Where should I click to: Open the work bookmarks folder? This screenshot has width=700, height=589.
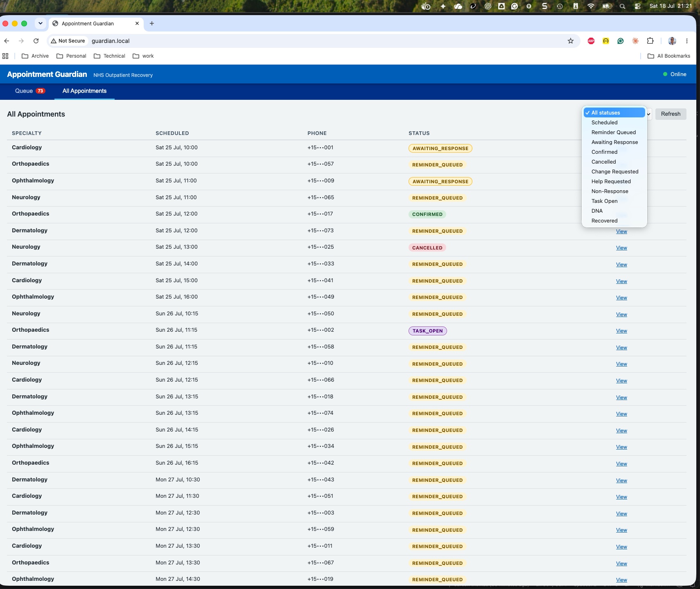143,56
